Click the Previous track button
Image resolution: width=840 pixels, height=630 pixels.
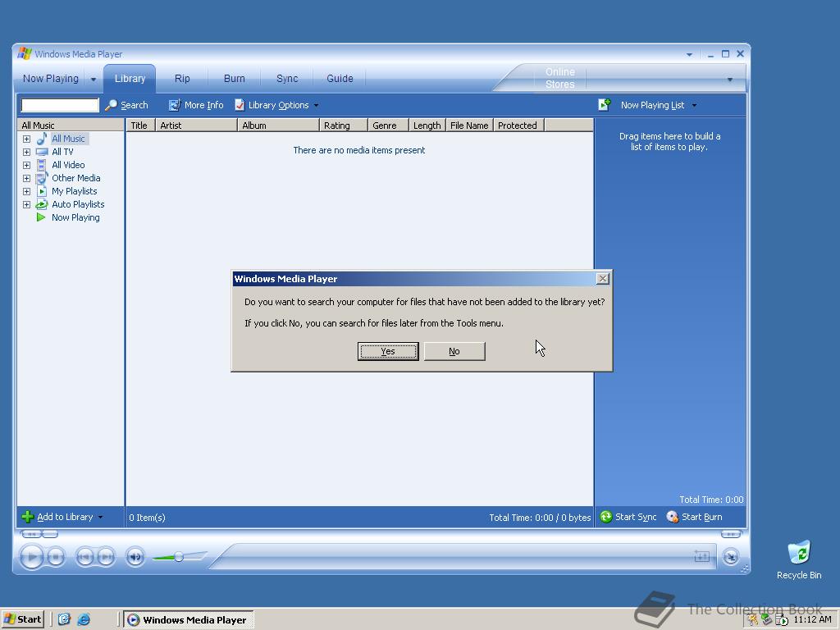point(84,557)
